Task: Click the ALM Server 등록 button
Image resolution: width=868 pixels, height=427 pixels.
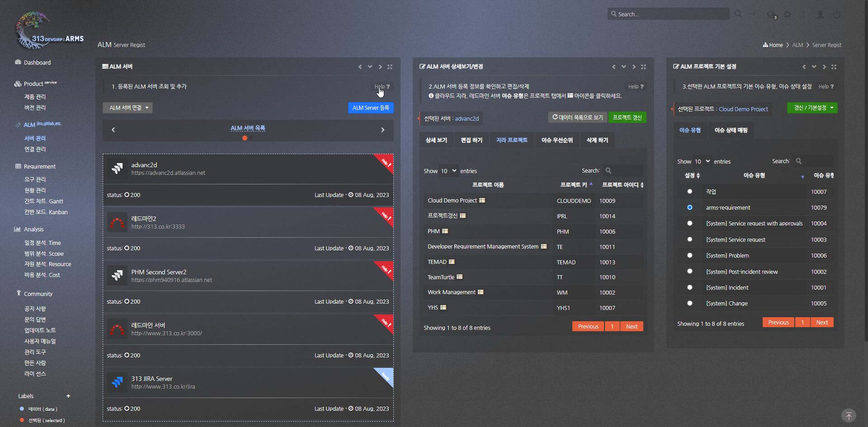Action: (x=371, y=108)
